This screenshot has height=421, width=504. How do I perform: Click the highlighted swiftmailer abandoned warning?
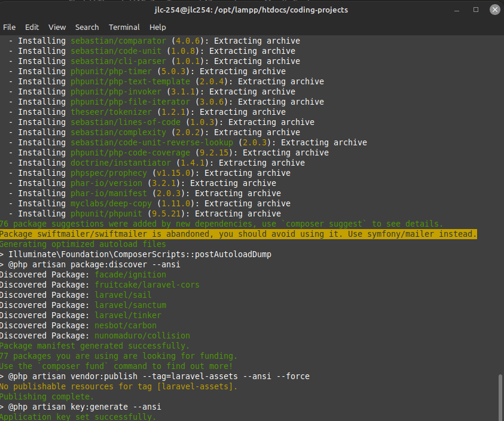point(238,234)
